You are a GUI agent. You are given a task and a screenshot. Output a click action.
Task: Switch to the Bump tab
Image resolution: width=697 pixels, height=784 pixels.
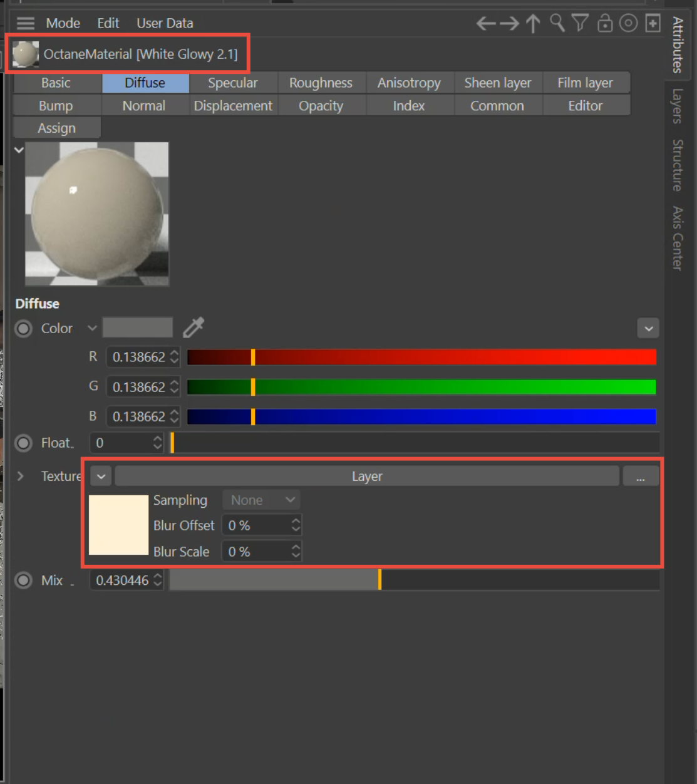[x=56, y=106]
